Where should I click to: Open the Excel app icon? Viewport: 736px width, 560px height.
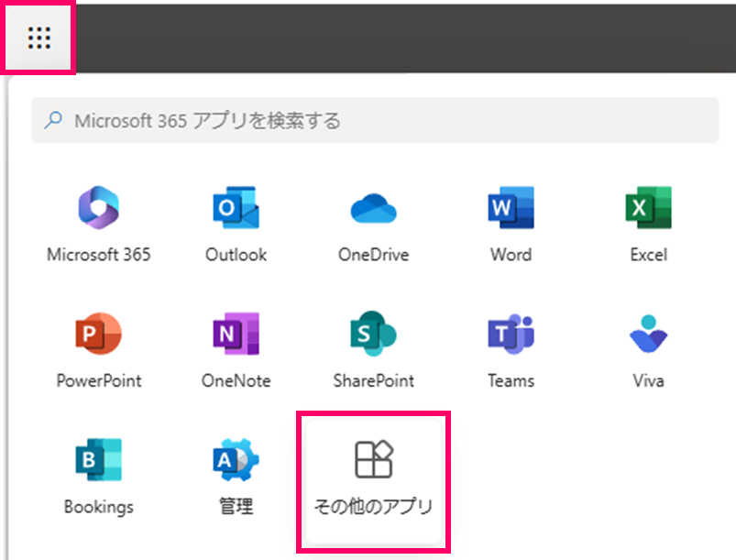tap(648, 207)
